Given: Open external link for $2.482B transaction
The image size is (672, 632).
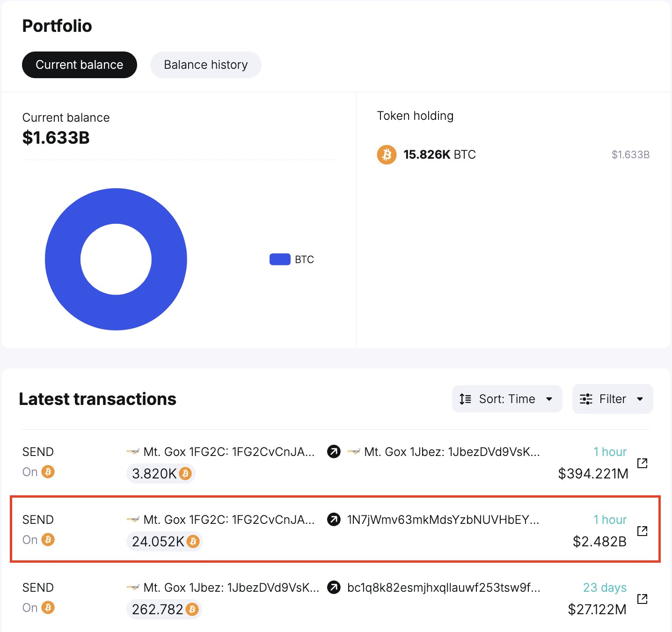Looking at the screenshot, I should (x=642, y=531).
